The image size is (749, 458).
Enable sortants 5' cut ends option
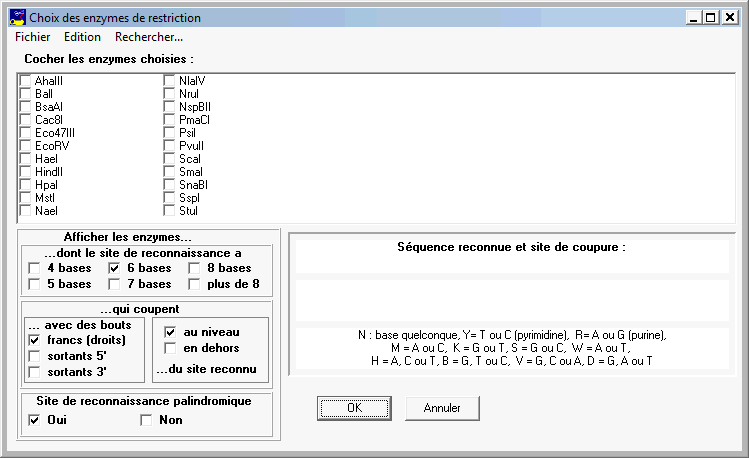[34, 356]
